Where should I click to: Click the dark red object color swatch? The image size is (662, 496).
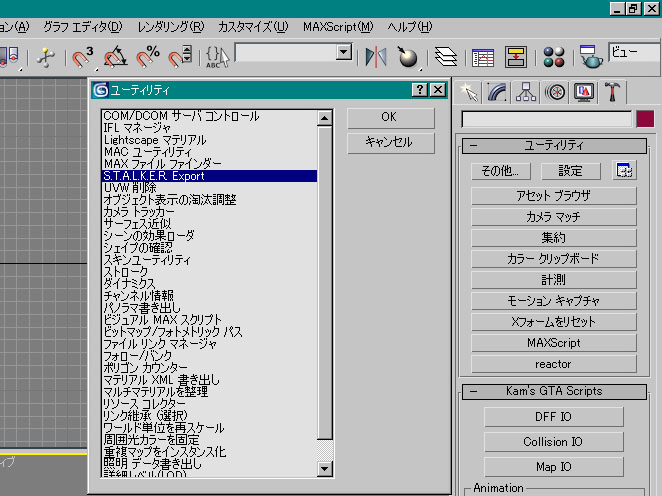[645, 119]
